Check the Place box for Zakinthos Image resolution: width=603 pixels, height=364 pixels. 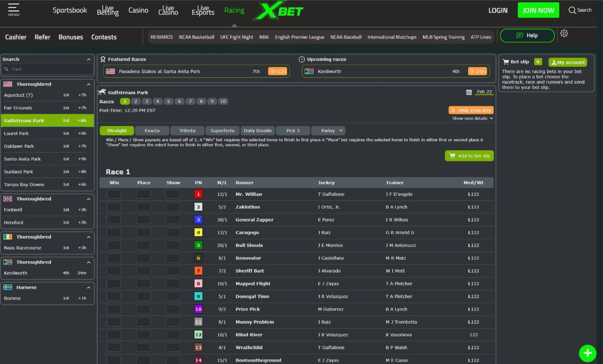tap(143, 206)
